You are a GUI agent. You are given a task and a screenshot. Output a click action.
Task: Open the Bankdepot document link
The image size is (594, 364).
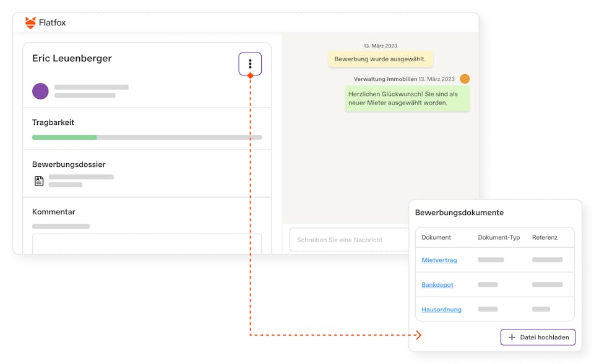coord(437,285)
